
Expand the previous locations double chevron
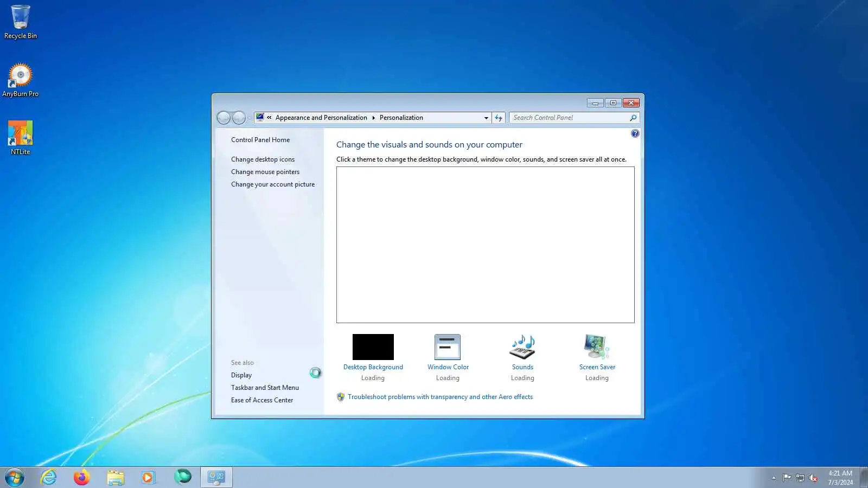[269, 118]
